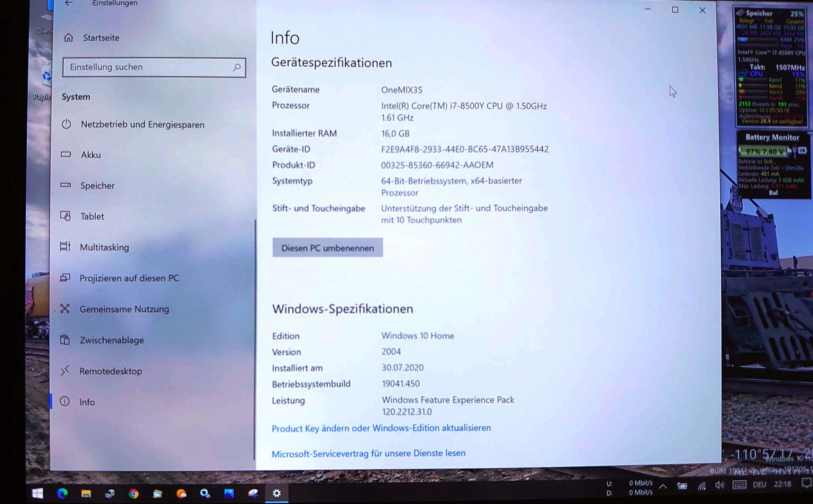Image resolution: width=813 pixels, height=504 pixels.
Task: Click the search magnifier in Einstellung suchen
Action: [237, 67]
